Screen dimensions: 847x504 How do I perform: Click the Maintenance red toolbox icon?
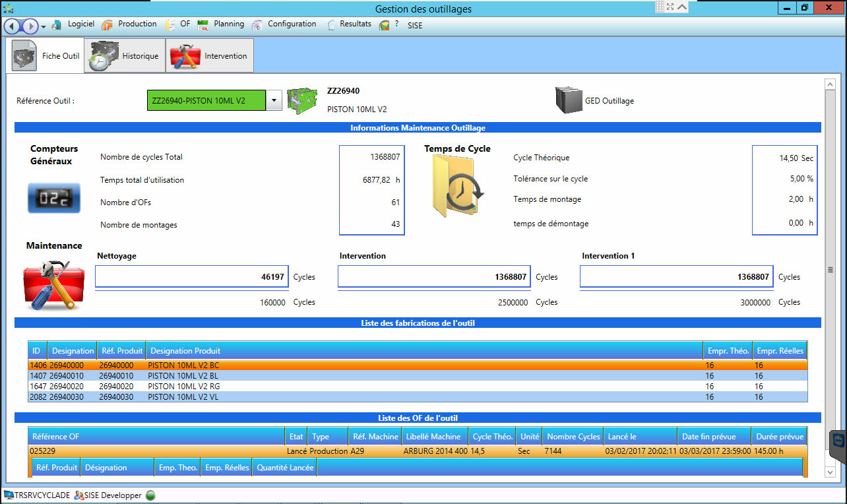[x=53, y=285]
